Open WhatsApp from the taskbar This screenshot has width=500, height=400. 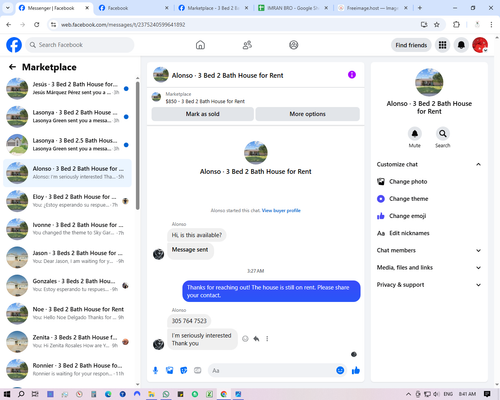166,394
